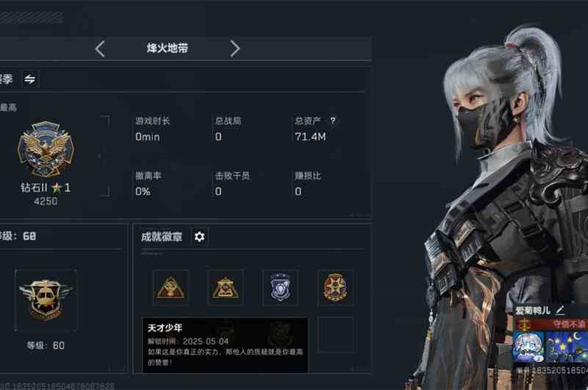
Task: Open total assets question mark help
Action: [333, 121]
